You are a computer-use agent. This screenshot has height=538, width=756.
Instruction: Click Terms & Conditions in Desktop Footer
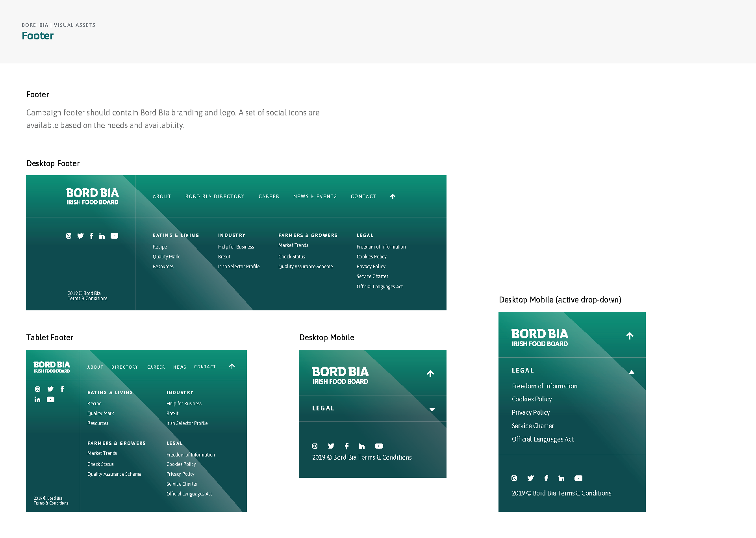pyautogui.click(x=87, y=299)
